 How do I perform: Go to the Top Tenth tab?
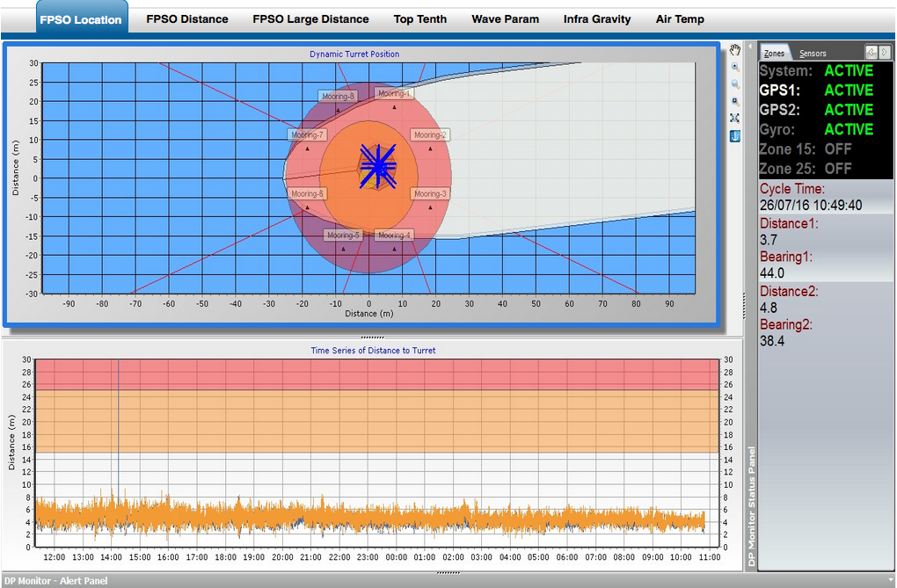[419, 18]
